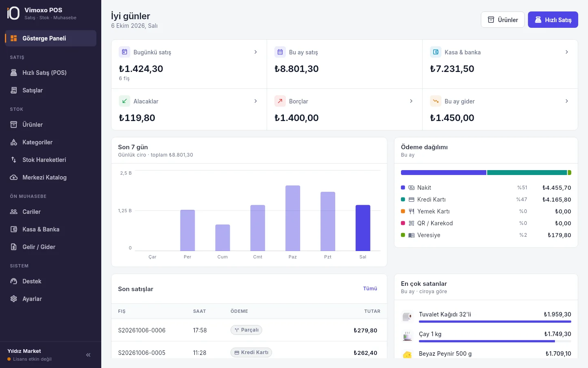Click the Tuvalet Kağıdı 32'li revenue progress bar
This screenshot has height=368, width=588.
click(x=495, y=322)
